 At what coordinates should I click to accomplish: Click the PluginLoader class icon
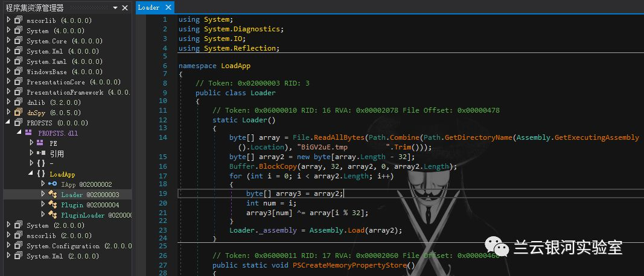[53, 215]
